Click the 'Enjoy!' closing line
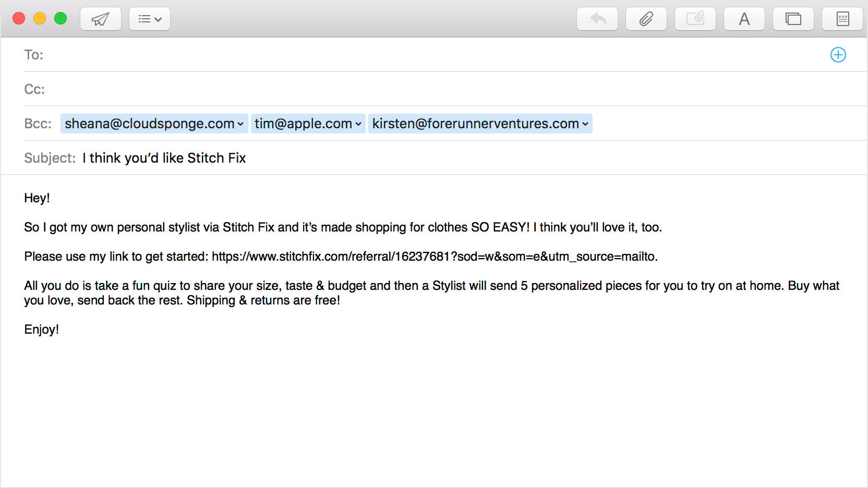868x488 pixels. pos(42,330)
